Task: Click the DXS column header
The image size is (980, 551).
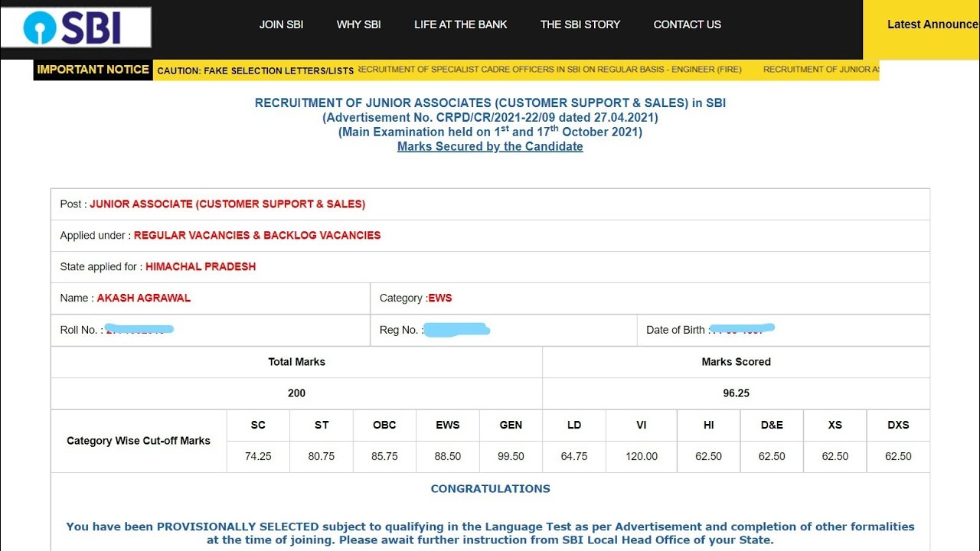Action: pyautogui.click(x=898, y=425)
